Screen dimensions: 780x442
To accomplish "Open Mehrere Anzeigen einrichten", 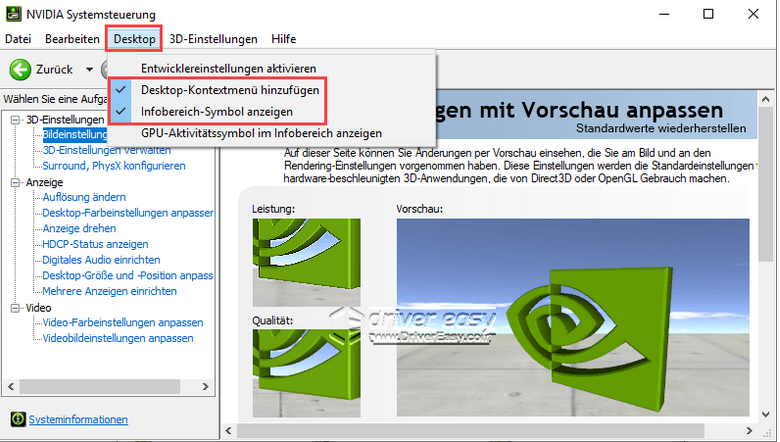I will [109, 291].
